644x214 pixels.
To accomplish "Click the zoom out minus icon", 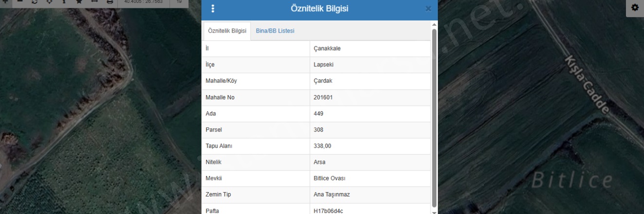I will click(19, 1).
